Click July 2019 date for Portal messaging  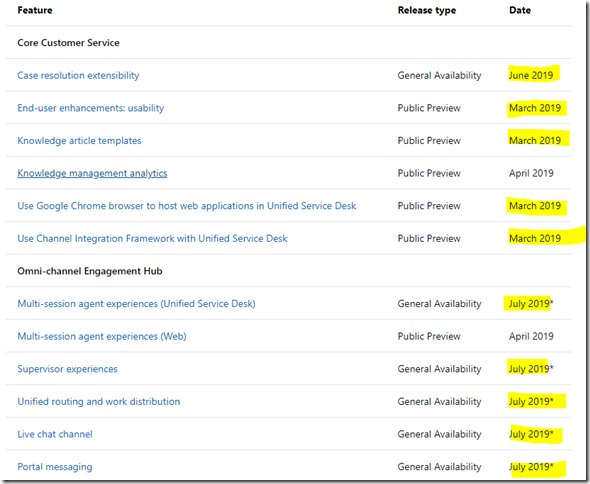tap(531, 467)
